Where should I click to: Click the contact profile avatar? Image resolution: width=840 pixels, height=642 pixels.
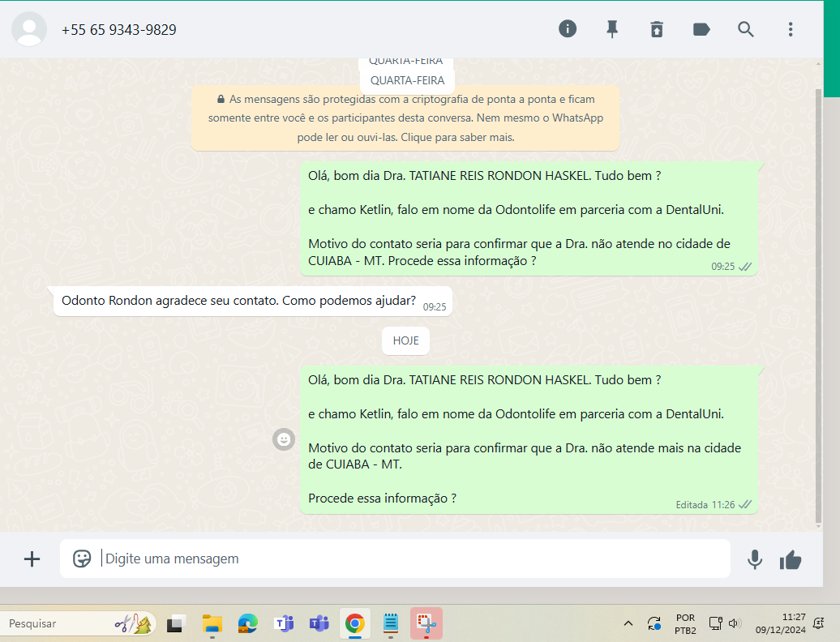click(x=29, y=29)
